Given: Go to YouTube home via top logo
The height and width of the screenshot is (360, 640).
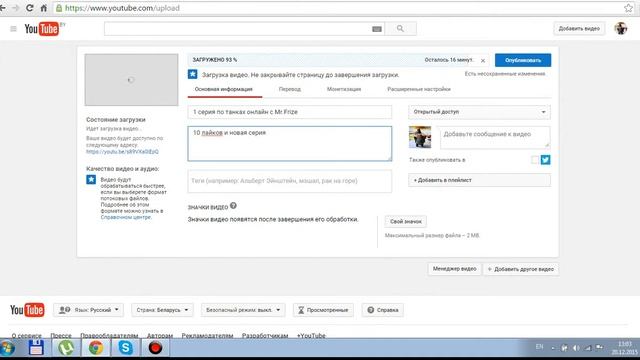Looking at the screenshot, I should point(42,29).
